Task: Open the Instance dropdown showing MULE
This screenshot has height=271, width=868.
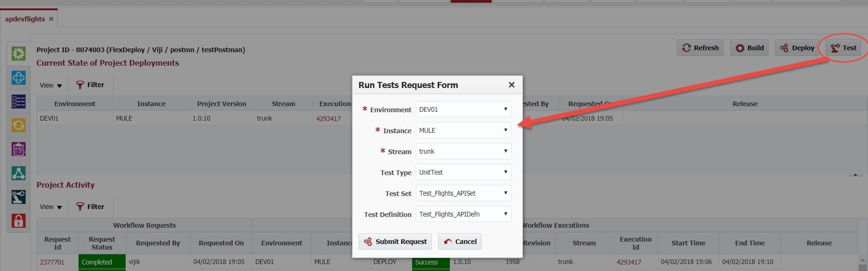Action: coord(463,130)
